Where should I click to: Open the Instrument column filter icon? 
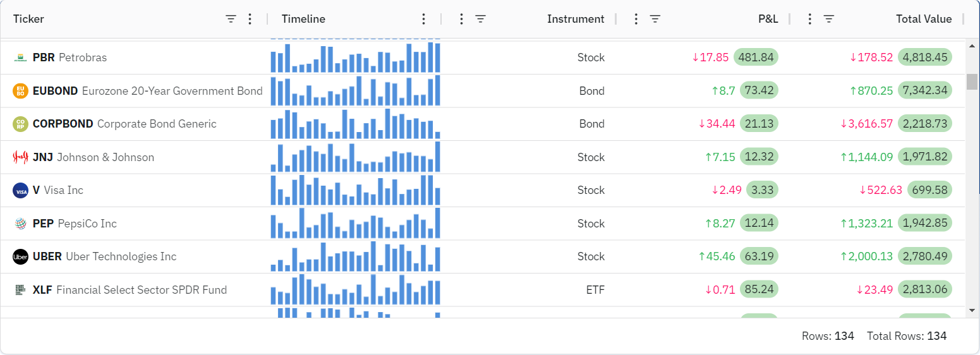point(480,19)
